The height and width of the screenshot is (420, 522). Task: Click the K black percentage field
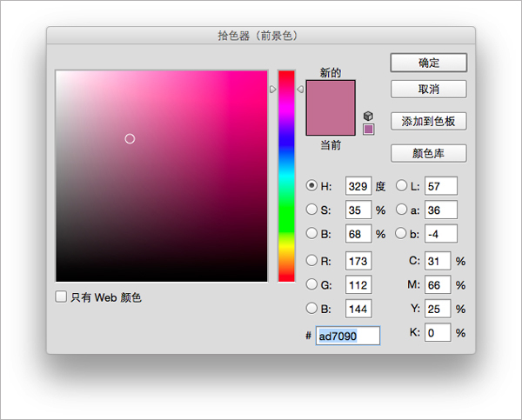pyautogui.click(x=438, y=332)
